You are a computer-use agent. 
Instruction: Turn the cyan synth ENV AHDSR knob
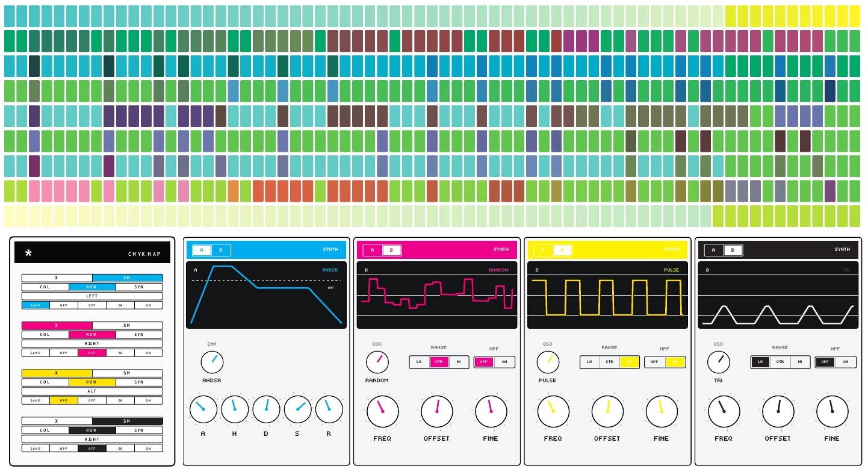pyautogui.click(x=212, y=362)
